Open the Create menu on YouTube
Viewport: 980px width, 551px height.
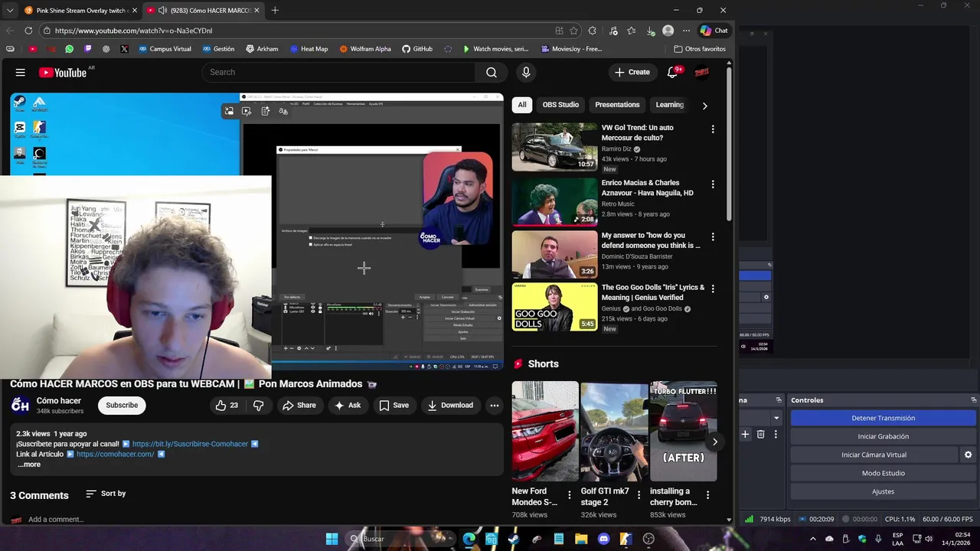pyautogui.click(x=632, y=72)
